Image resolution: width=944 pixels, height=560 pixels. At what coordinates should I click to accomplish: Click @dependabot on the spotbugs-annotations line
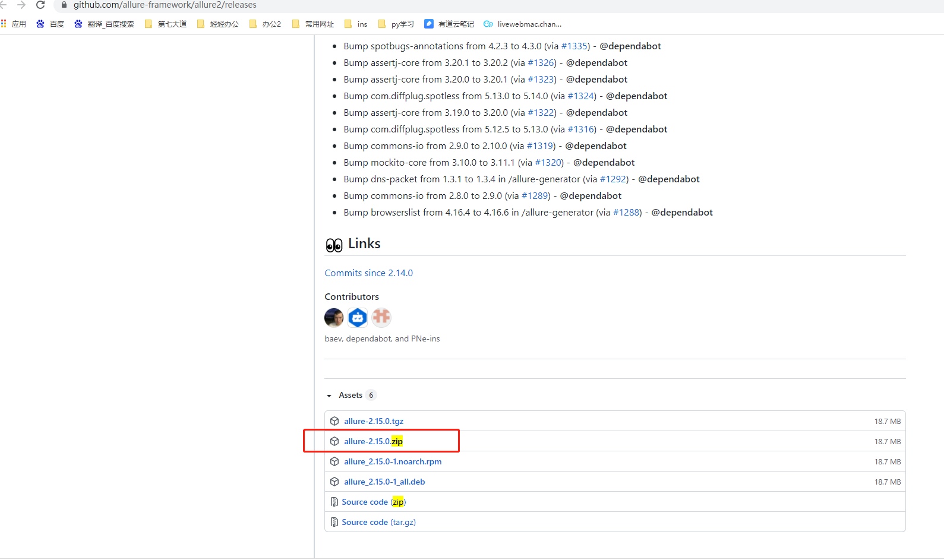630,46
